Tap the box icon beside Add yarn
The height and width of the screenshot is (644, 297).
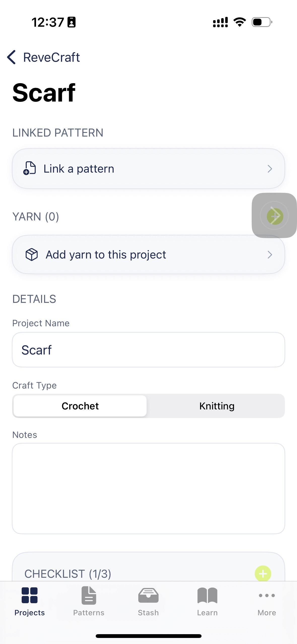coord(32,254)
